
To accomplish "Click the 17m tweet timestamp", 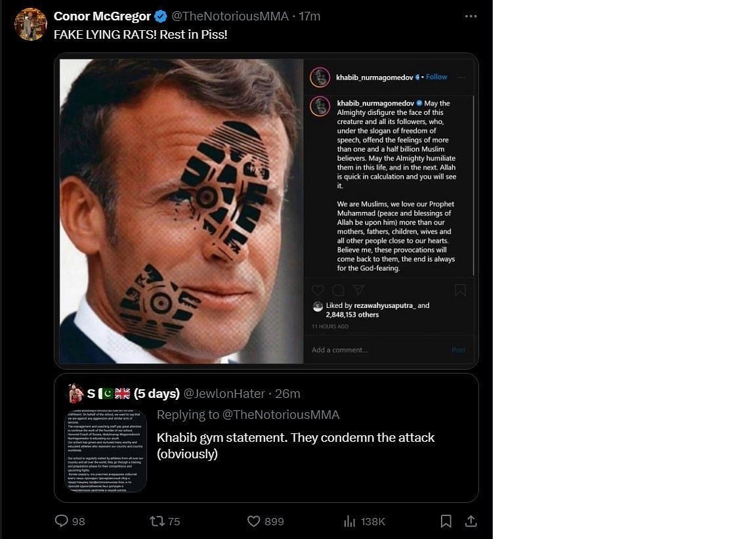I will pyautogui.click(x=310, y=16).
